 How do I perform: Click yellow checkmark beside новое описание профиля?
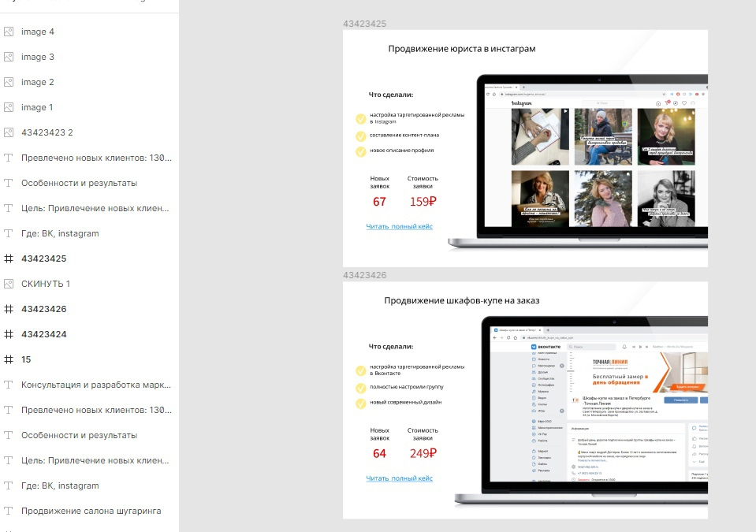[360, 152]
